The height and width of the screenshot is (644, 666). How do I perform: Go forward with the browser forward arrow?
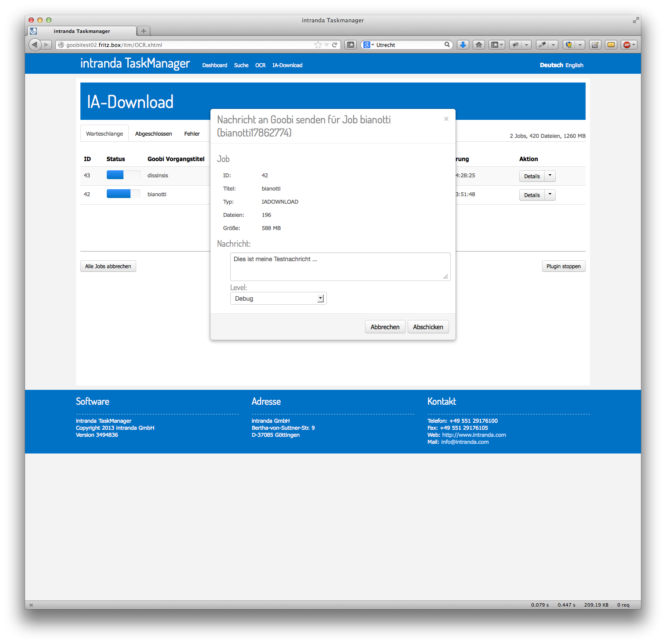[x=47, y=45]
